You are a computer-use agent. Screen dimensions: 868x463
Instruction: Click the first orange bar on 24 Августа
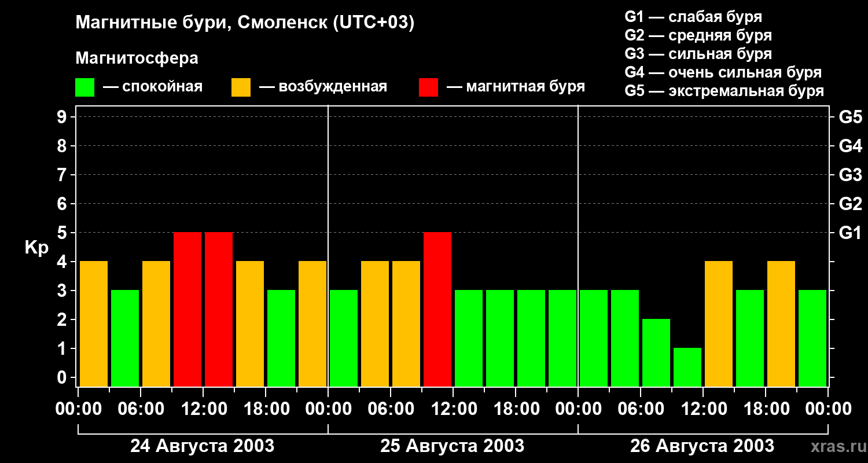tap(94, 324)
